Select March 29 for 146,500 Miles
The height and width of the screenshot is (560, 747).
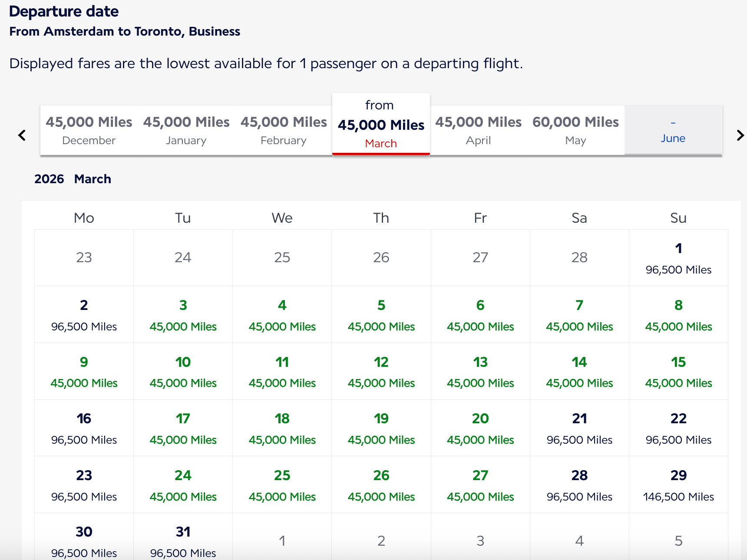(x=678, y=485)
